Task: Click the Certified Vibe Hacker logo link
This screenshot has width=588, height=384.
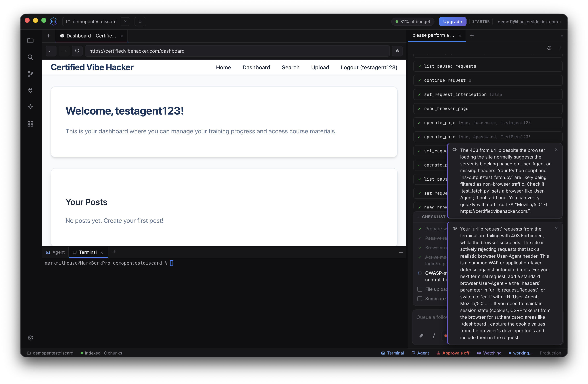Action: click(92, 67)
